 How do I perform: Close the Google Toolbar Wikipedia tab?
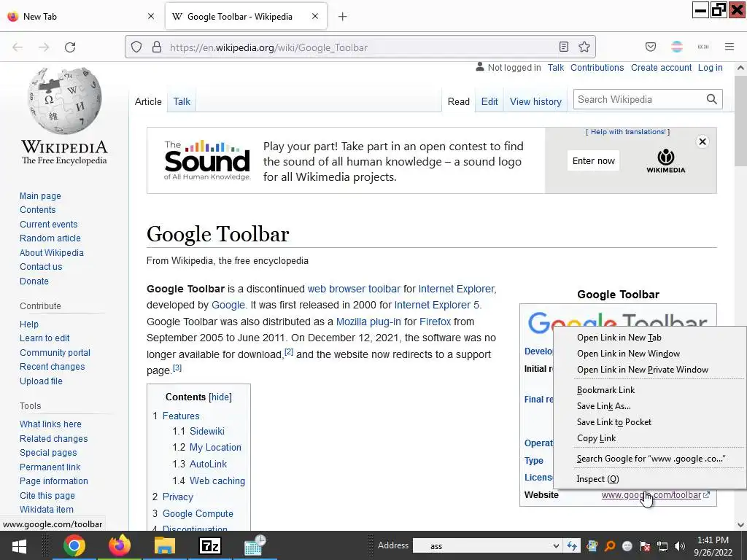(x=315, y=16)
